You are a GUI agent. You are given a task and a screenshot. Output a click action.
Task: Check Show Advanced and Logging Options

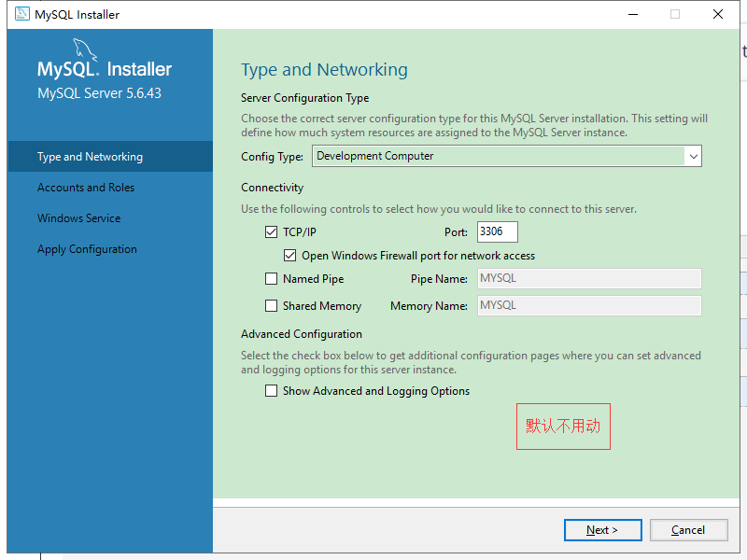(x=271, y=391)
